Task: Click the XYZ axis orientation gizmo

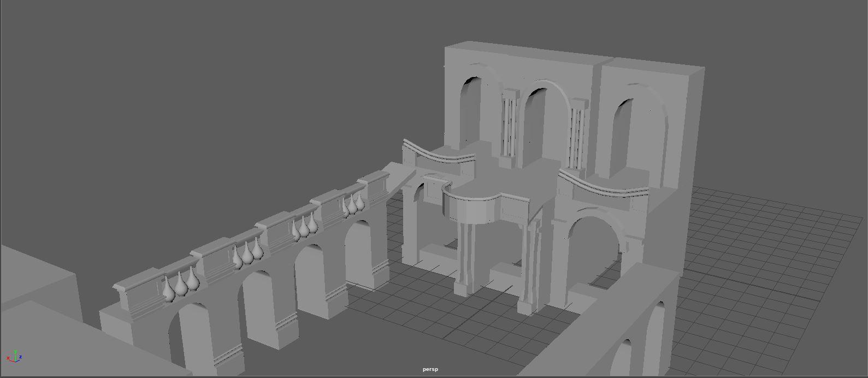Action: click(x=15, y=357)
